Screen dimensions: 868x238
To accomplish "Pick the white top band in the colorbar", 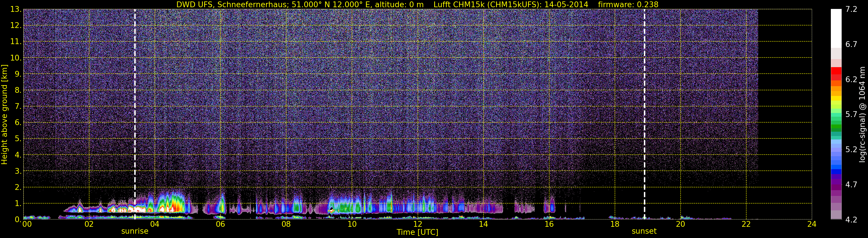I will point(836,28).
